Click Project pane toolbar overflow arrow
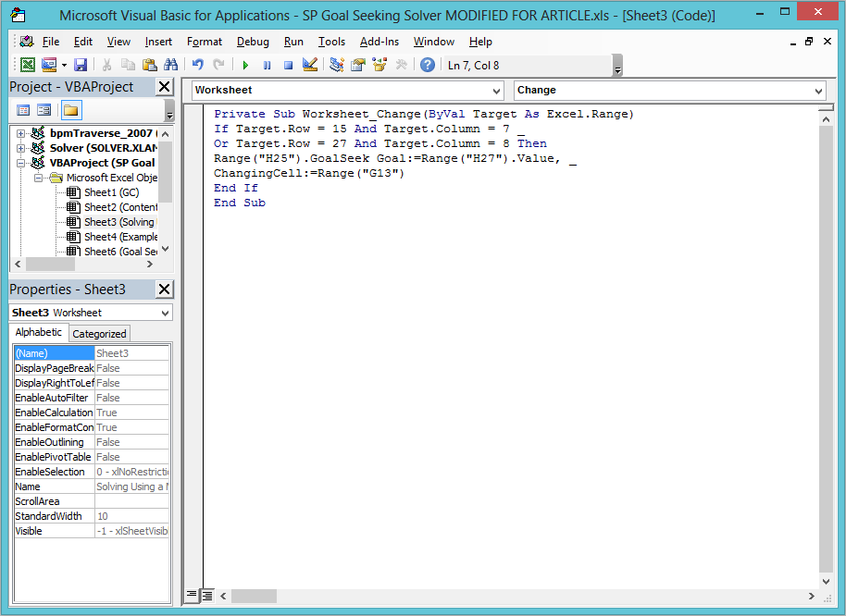846x616 pixels. click(x=169, y=110)
